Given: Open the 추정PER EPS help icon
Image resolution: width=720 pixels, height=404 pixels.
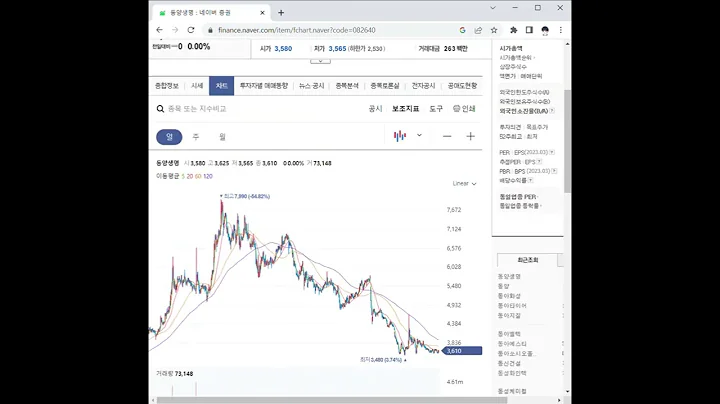Looking at the screenshot, I should [x=540, y=162].
